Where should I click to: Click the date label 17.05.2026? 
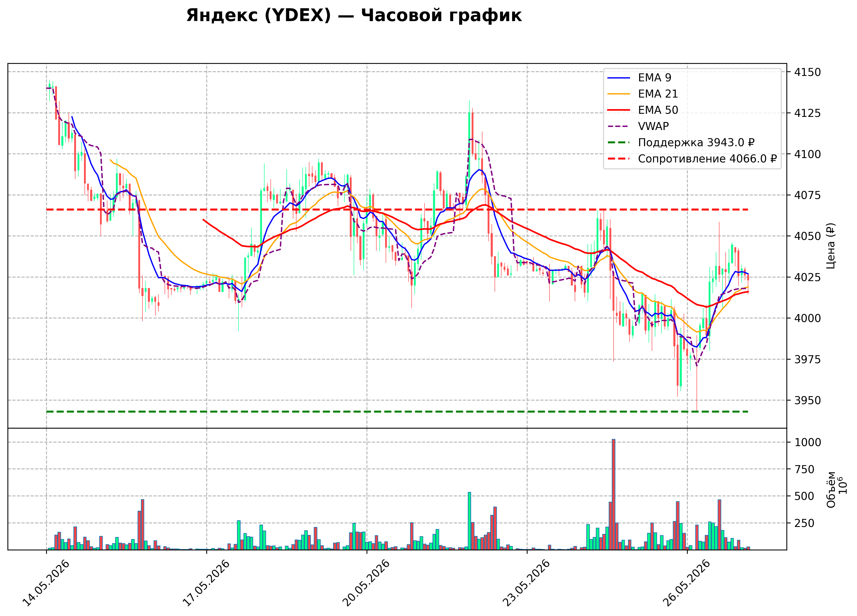click(206, 583)
